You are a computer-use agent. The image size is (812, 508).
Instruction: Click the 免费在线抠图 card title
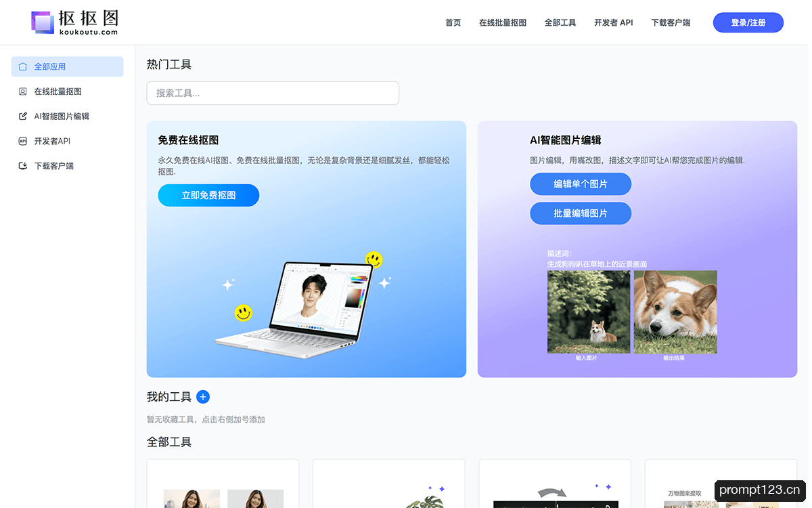(188, 140)
